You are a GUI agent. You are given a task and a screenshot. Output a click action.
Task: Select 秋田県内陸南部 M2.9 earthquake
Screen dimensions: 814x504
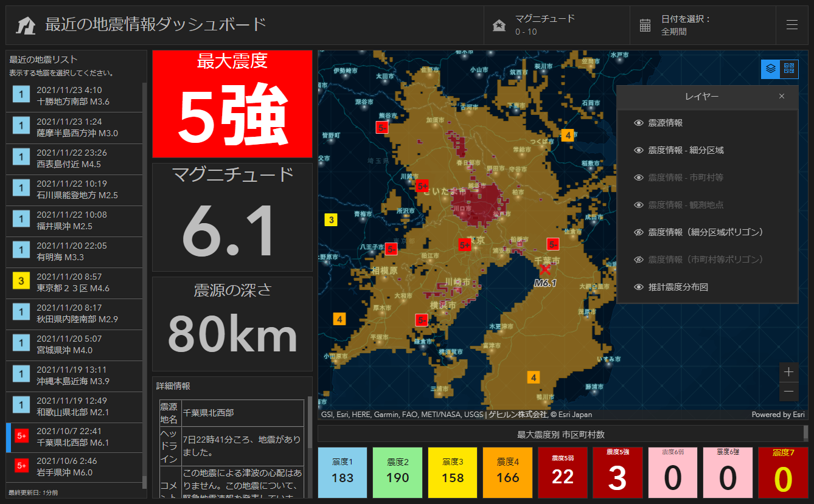coord(74,314)
